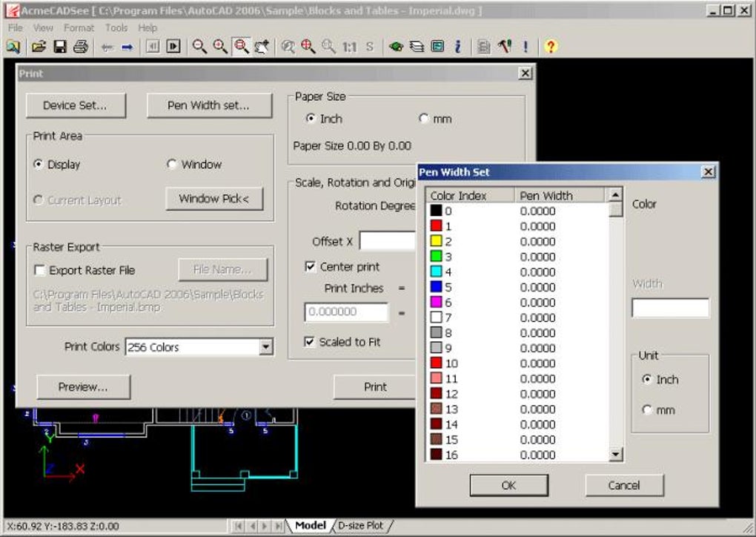Viewport: 756px width, 537px height.
Task: Click the grayed zoom previous magnifier icon
Action: pyautogui.click(x=288, y=46)
